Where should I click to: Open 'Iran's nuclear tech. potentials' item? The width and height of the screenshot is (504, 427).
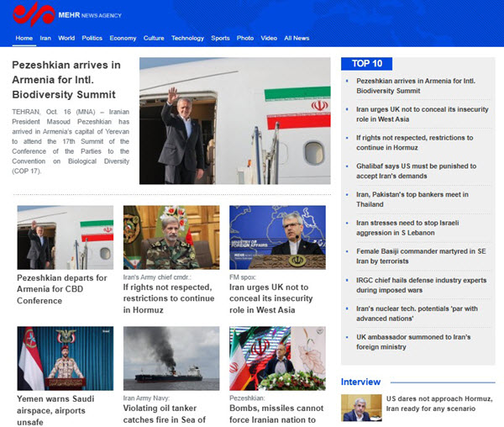click(417, 314)
